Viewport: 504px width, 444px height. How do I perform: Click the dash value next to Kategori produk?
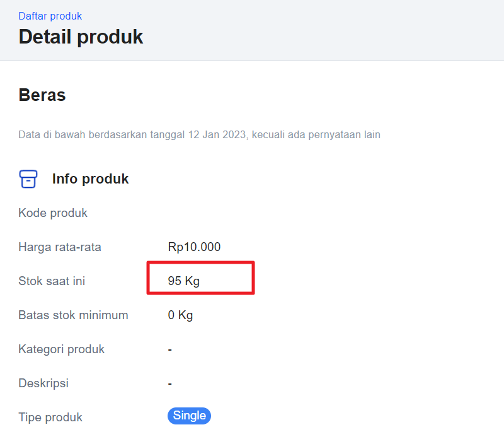(170, 349)
